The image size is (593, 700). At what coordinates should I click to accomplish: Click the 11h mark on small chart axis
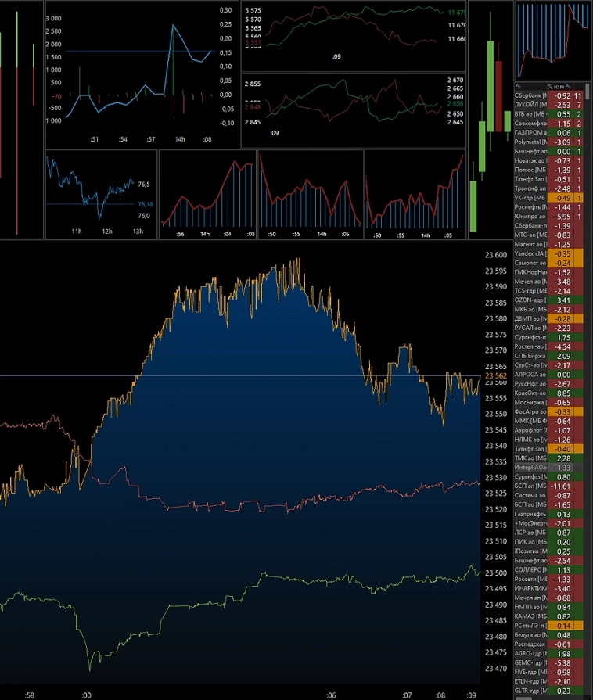[77, 232]
